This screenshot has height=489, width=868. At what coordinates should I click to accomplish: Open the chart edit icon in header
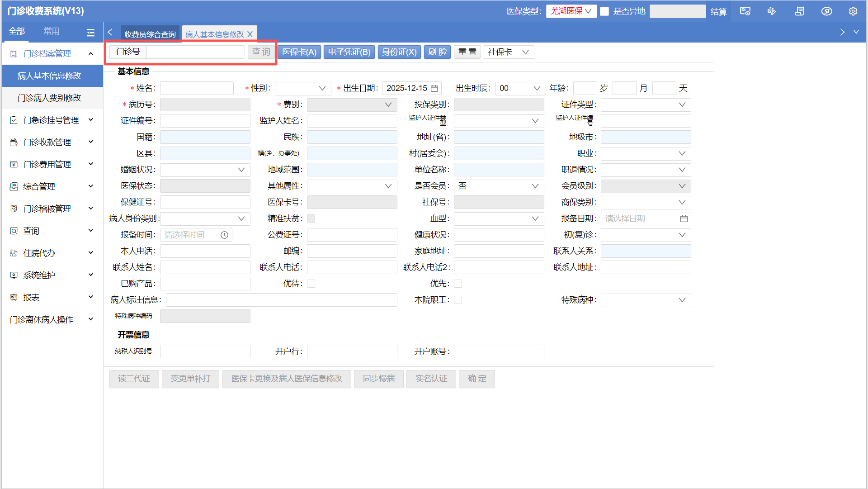[x=772, y=11]
